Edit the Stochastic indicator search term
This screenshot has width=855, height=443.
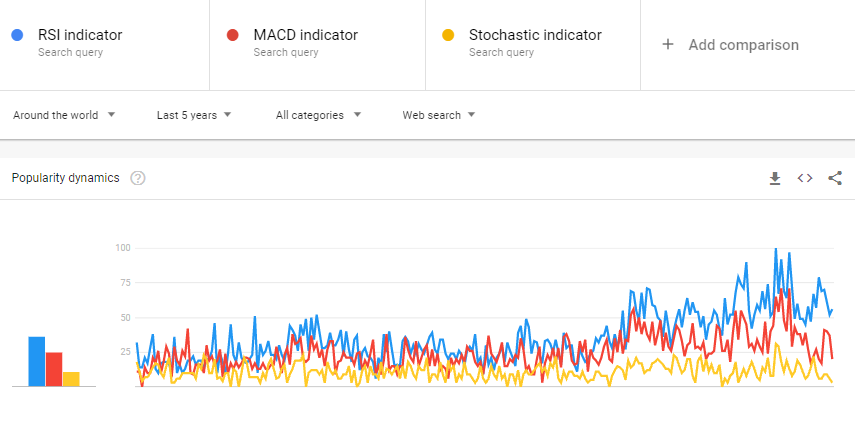click(x=535, y=35)
